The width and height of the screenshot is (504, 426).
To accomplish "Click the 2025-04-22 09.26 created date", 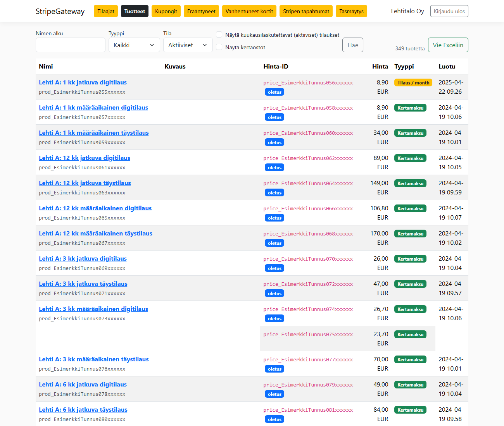I will pyautogui.click(x=451, y=87).
